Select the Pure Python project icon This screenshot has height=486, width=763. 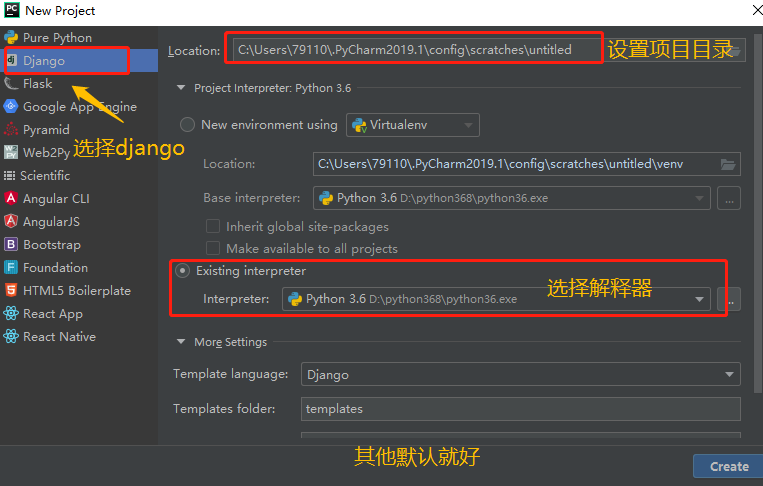(x=11, y=37)
